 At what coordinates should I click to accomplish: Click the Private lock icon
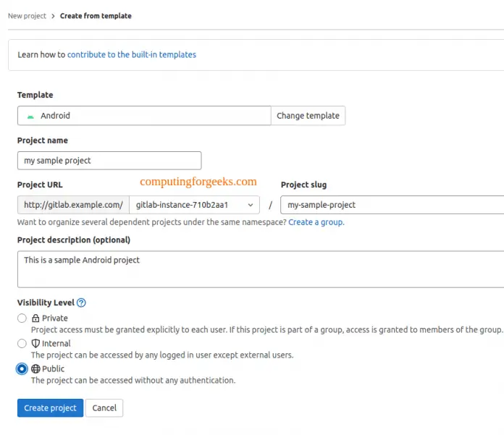click(35, 318)
